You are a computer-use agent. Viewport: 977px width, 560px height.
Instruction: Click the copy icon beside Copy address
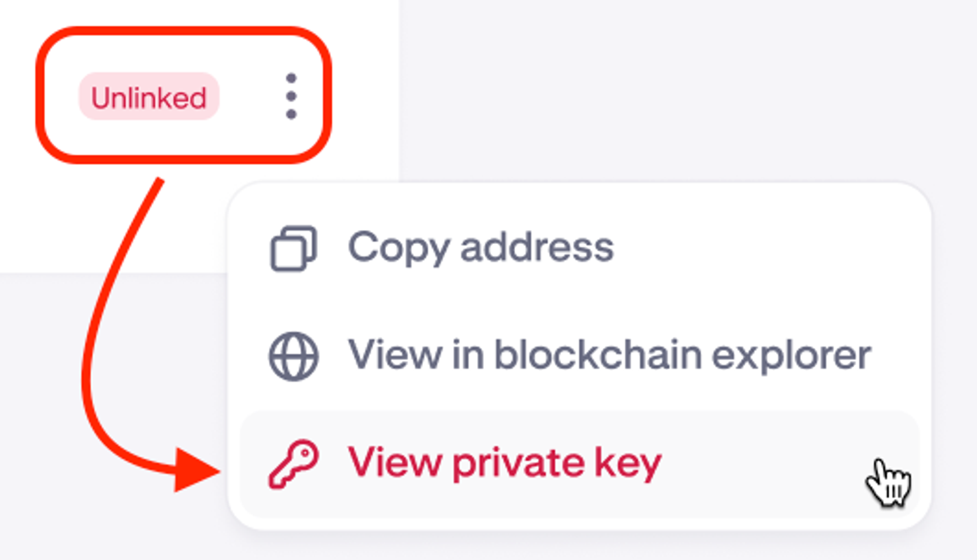point(293,249)
